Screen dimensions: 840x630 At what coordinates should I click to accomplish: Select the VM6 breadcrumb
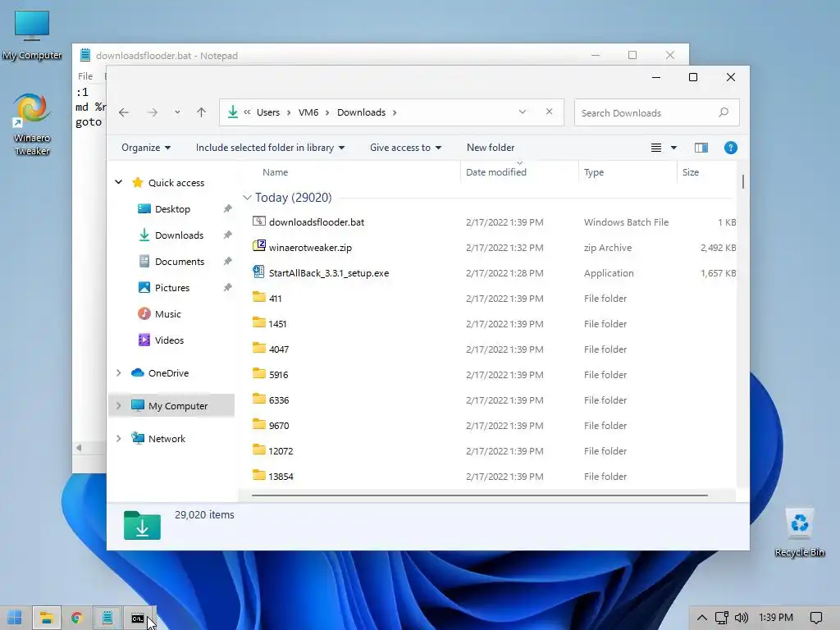308,112
